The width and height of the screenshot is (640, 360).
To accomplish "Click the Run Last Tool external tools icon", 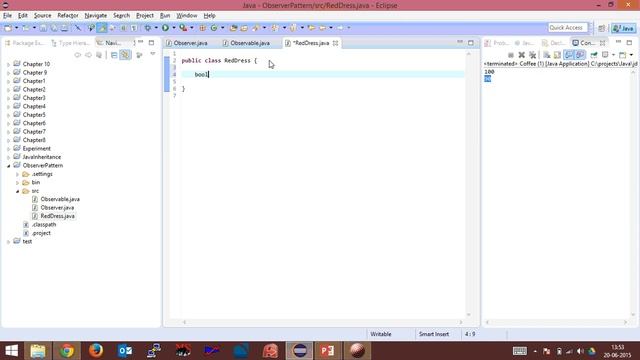I will click(183, 28).
